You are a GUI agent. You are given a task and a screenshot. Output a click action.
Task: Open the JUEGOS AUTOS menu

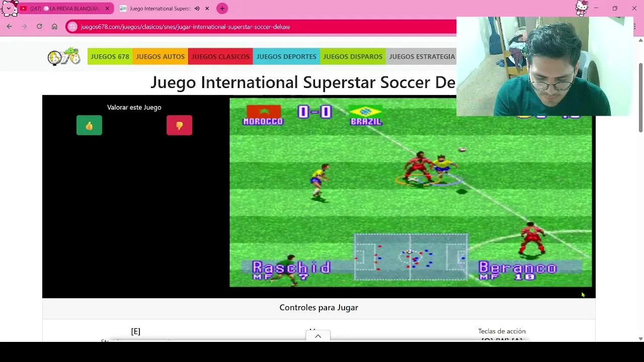coord(160,56)
